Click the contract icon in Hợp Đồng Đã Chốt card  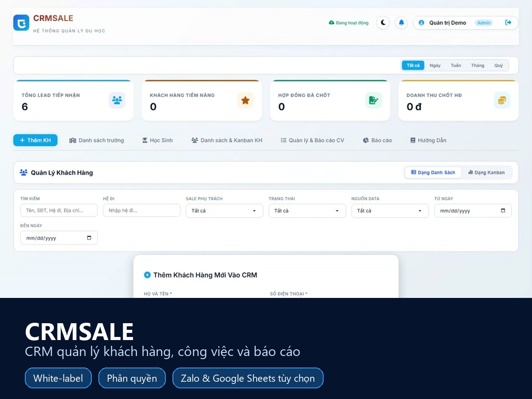point(374,100)
